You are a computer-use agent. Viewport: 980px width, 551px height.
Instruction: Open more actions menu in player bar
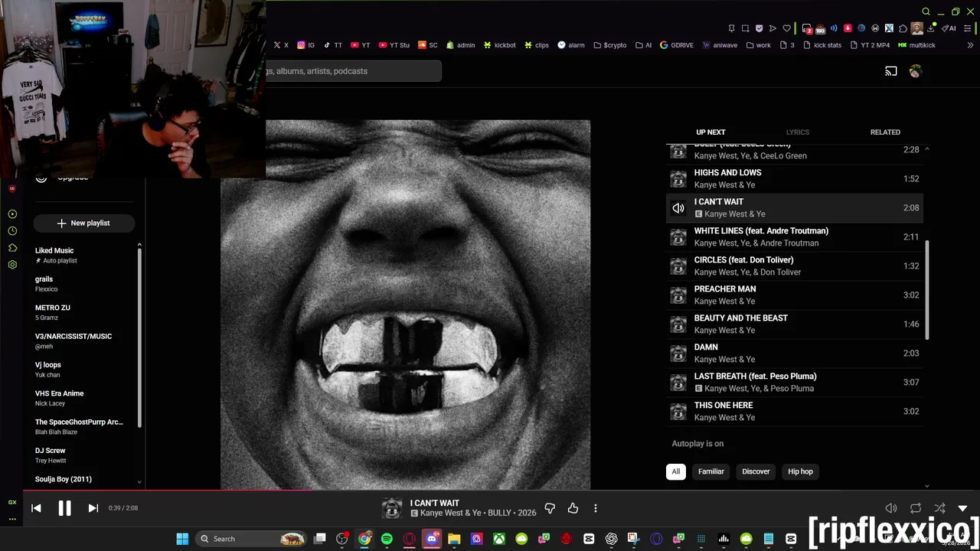[x=596, y=508]
